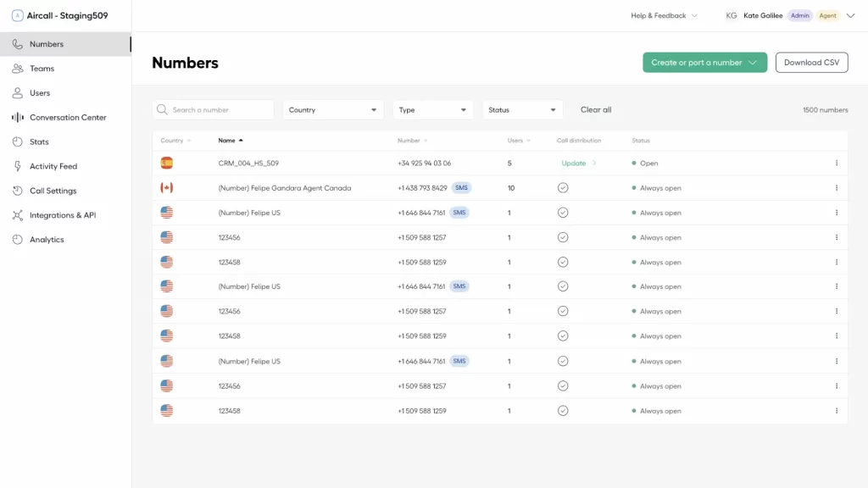Open the Help & Feedback menu
The height and width of the screenshot is (488, 868).
[664, 15]
